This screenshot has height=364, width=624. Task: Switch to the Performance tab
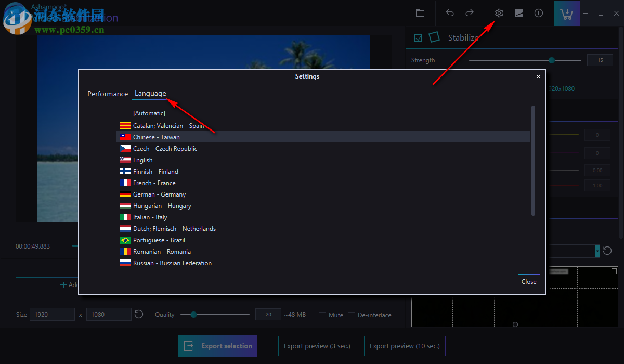(108, 94)
